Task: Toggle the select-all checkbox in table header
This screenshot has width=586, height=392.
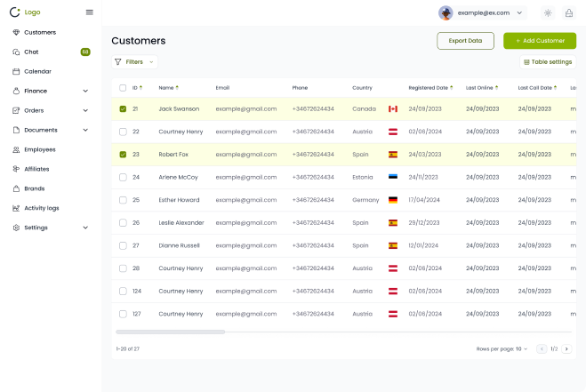Action: tap(123, 88)
